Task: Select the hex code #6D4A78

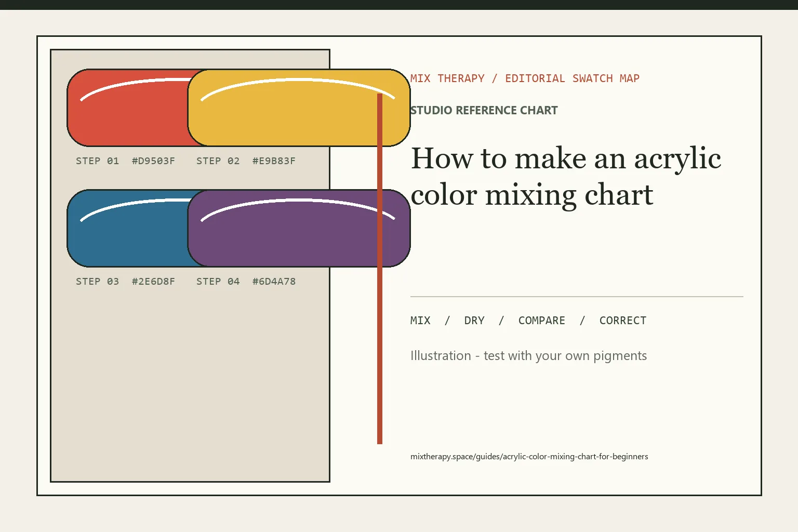Action: point(274,282)
